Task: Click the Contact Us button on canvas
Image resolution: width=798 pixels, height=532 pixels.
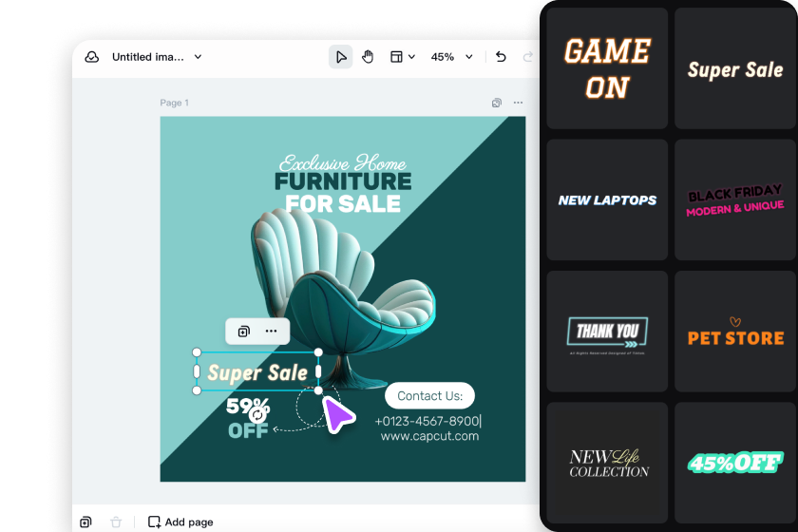Action: 429,395
